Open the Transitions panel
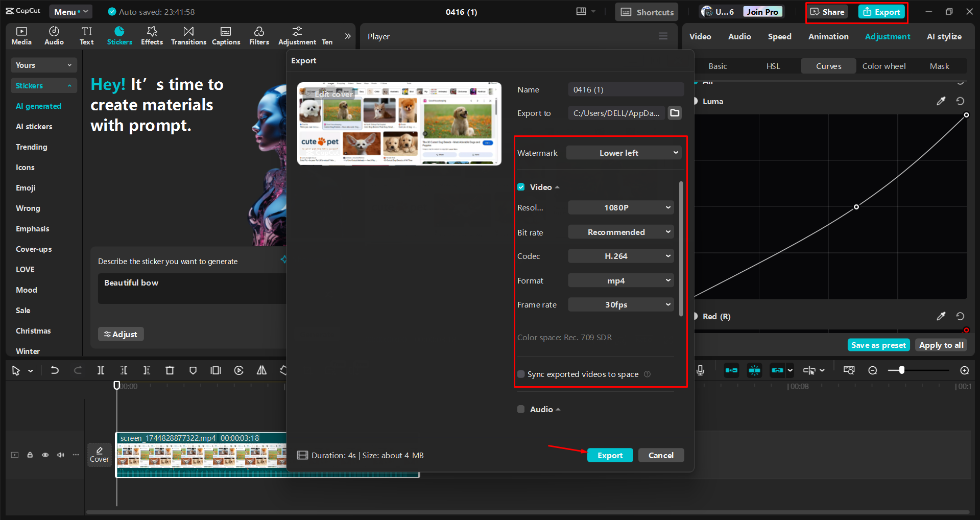This screenshot has height=520, width=980. 188,35
